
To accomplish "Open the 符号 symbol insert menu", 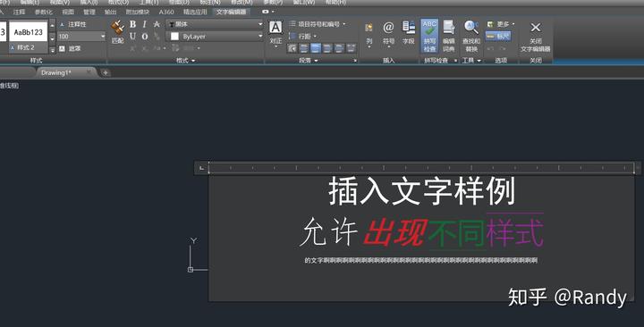I will click(x=388, y=35).
